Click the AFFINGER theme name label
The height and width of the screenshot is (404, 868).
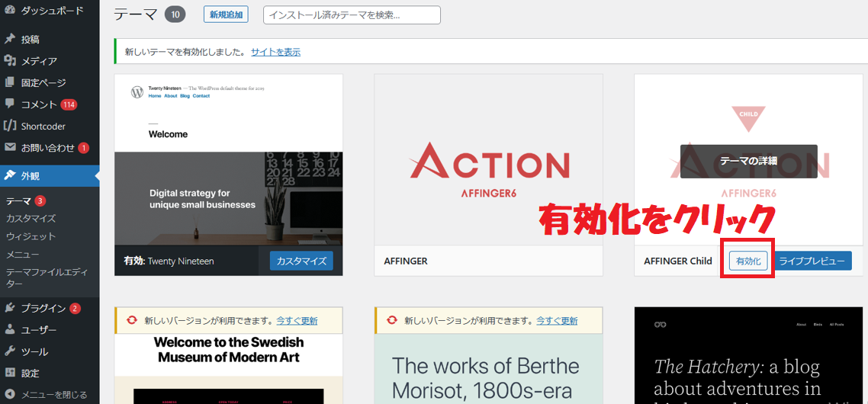[406, 261]
